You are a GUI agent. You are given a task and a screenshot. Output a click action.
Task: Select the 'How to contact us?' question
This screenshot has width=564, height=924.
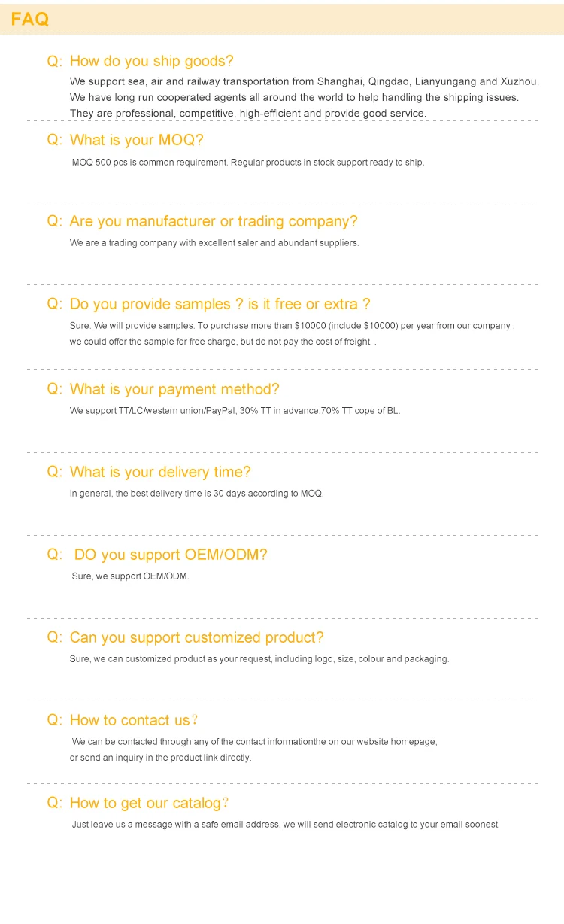[x=133, y=721]
